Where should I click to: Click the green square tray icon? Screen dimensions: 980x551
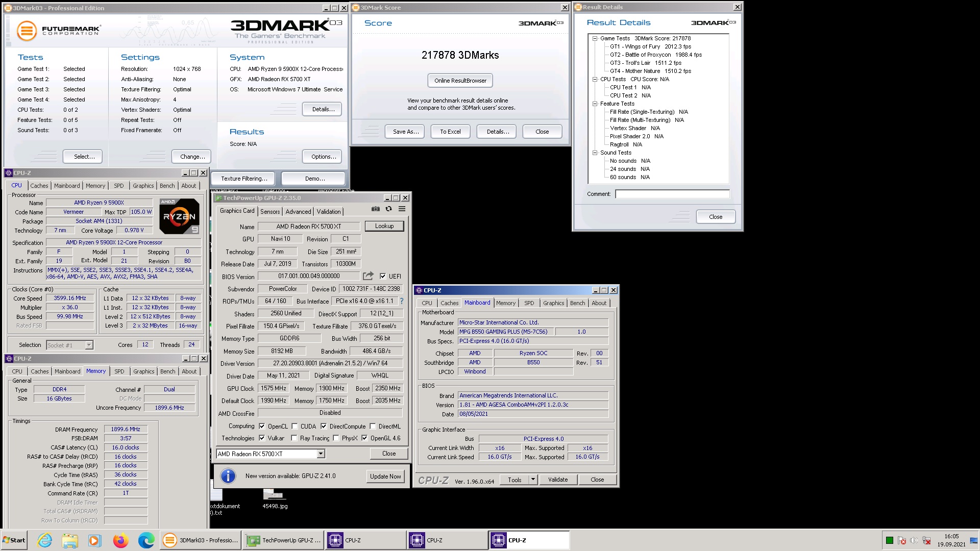click(x=890, y=541)
